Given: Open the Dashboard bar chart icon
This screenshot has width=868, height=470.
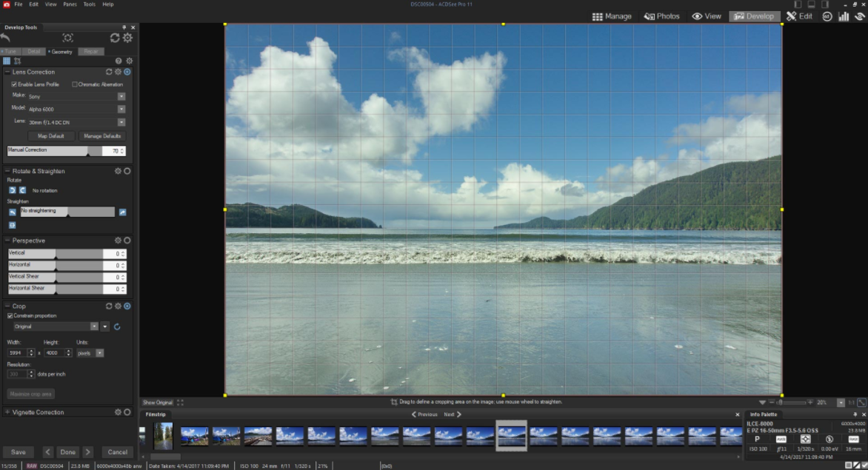Looking at the screenshot, I should pos(844,16).
